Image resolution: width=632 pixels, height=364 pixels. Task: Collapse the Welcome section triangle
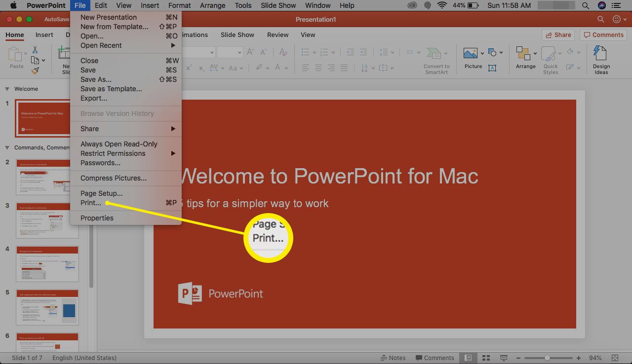(7, 89)
